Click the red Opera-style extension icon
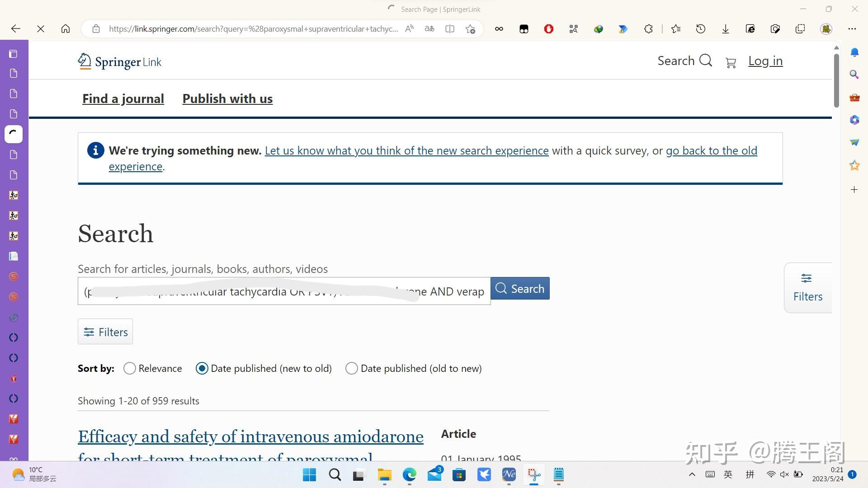Viewport: 868px width, 488px height. 549,29
